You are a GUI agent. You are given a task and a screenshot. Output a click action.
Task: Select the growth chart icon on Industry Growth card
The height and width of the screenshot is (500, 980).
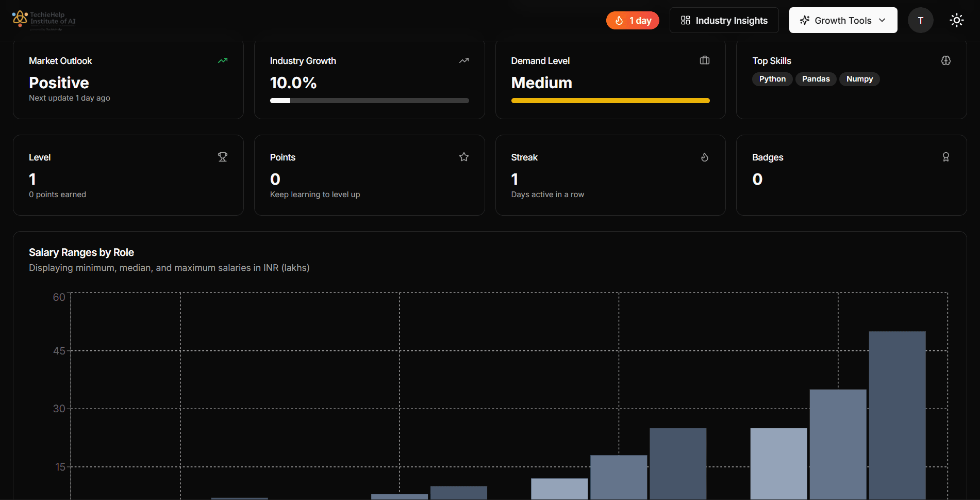[463, 60]
